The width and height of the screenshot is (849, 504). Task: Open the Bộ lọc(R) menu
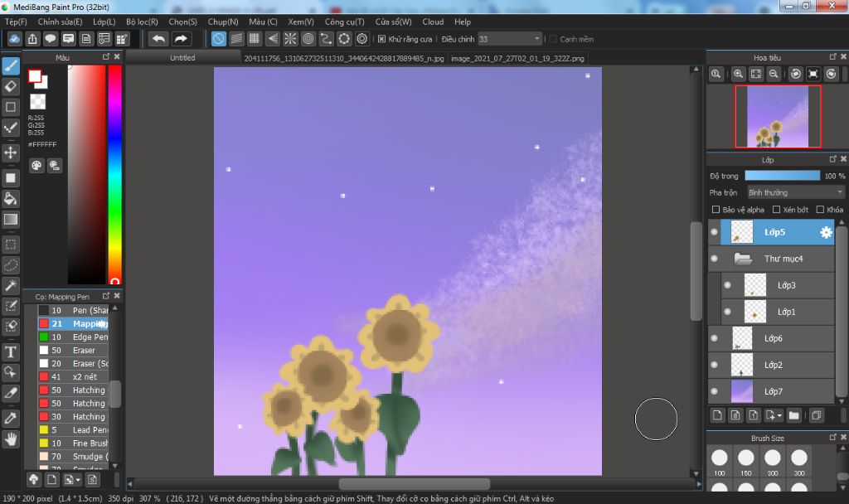[142, 22]
